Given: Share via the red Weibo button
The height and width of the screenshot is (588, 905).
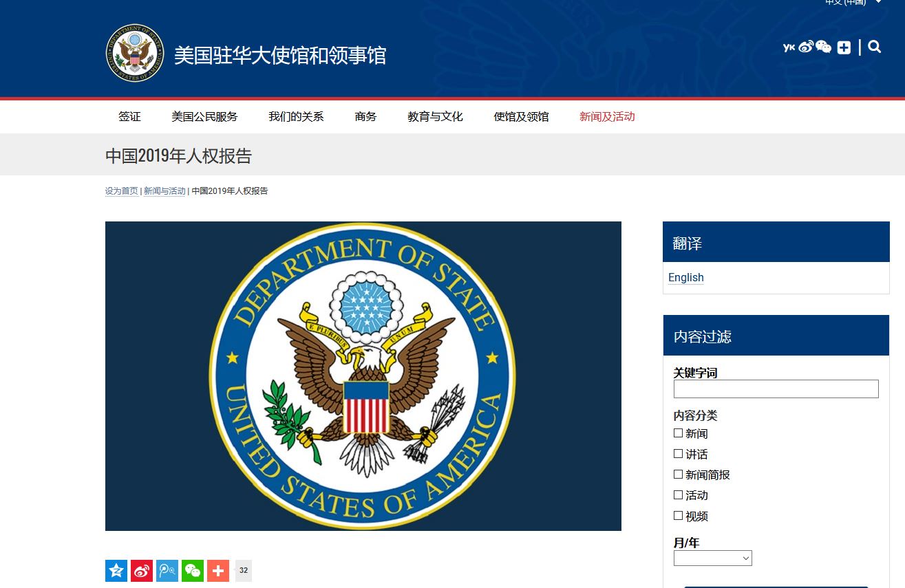Looking at the screenshot, I should [142, 571].
